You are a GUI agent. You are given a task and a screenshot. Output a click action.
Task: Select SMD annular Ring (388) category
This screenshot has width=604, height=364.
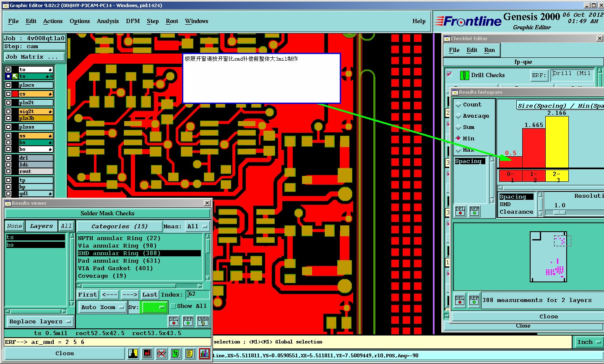[139, 253]
